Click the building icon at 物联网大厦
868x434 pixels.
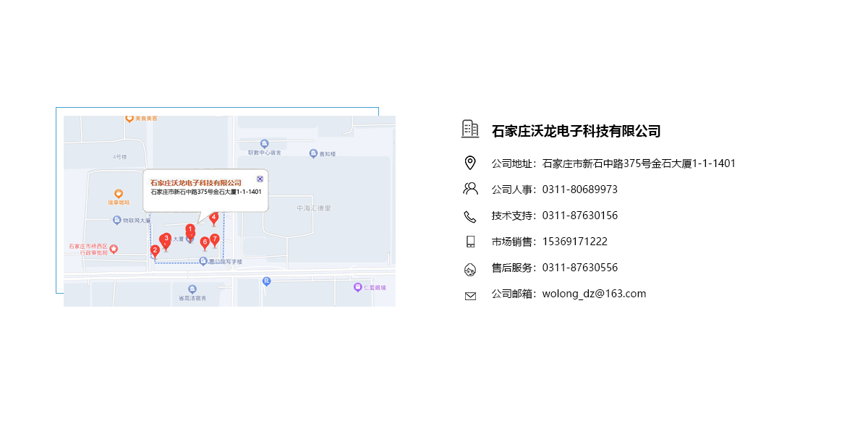tap(116, 219)
